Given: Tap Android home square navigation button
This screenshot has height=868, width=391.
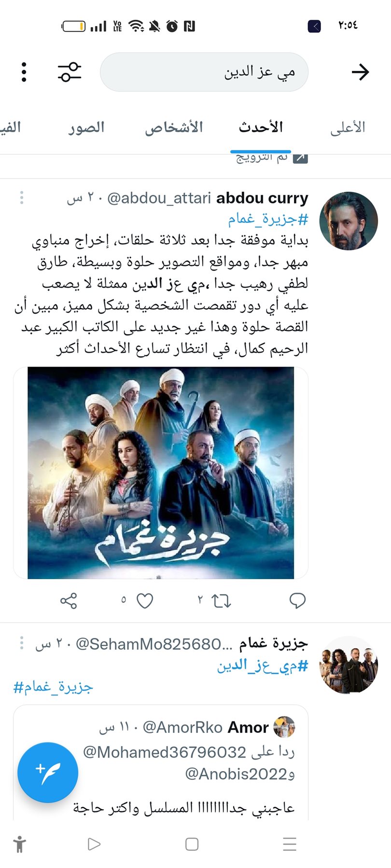Looking at the screenshot, I should pos(192,844).
